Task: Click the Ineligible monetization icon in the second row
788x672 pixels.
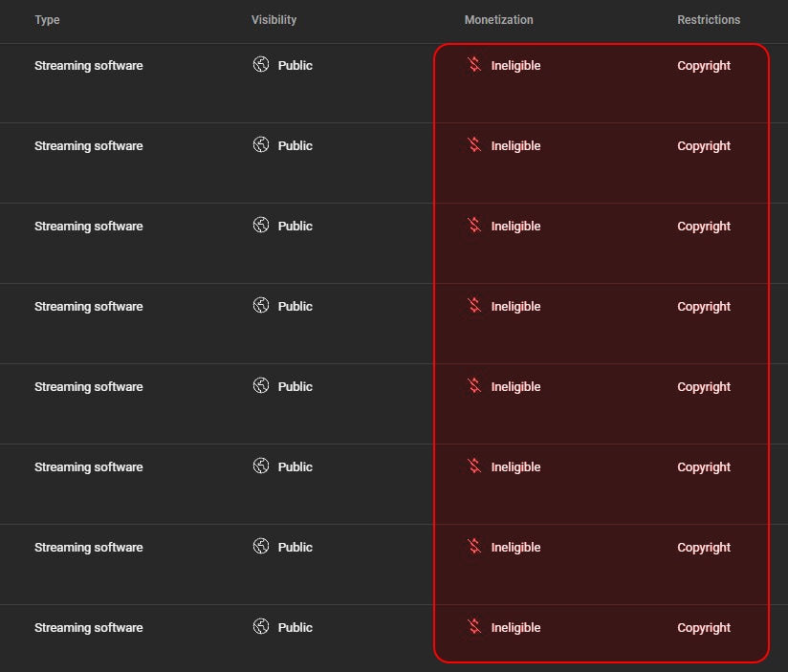Action: click(x=473, y=145)
